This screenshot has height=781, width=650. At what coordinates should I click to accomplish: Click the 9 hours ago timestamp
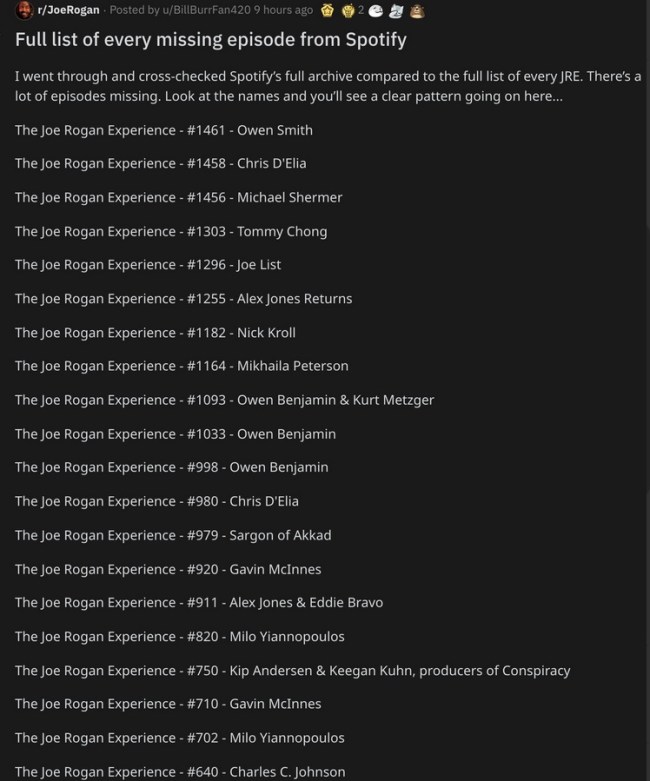[x=283, y=10]
